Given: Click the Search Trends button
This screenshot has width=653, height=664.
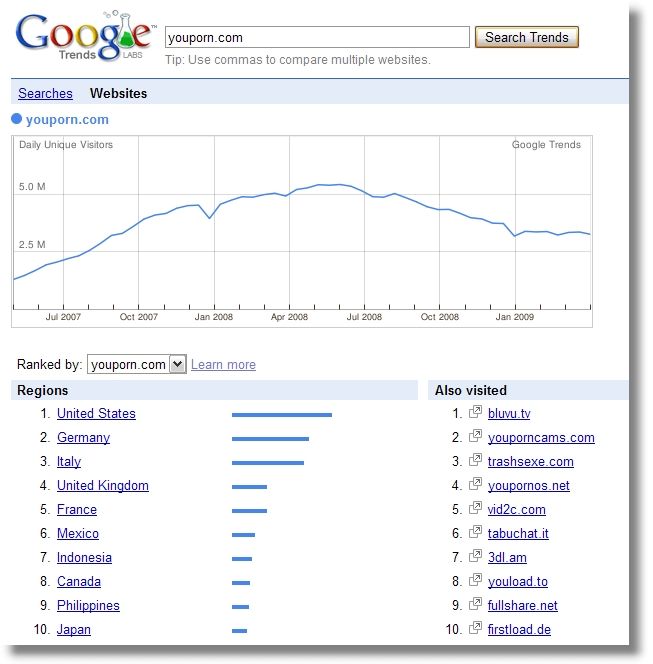Looking at the screenshot, I should tap(526, 37).
